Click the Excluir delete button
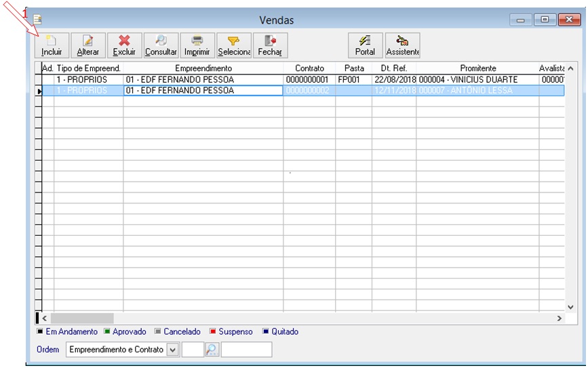 point(125,45)
